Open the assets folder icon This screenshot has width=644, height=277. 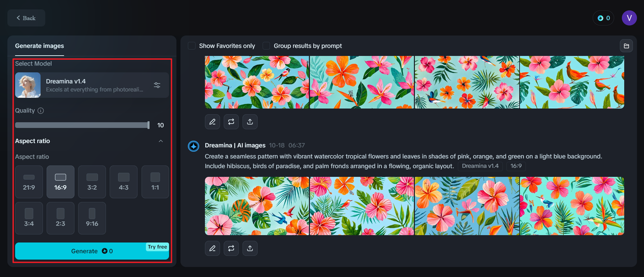pos(626,46)
